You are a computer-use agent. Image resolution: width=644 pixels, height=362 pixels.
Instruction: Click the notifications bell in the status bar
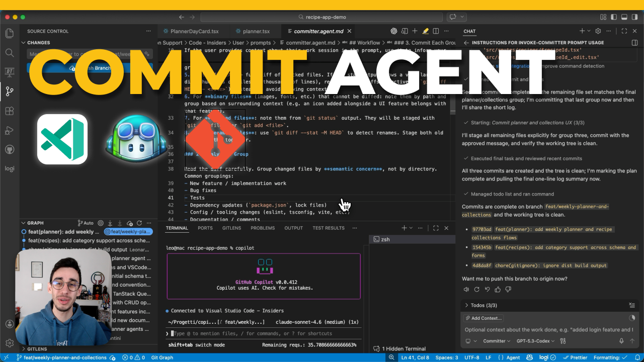(x=638, y=357)
